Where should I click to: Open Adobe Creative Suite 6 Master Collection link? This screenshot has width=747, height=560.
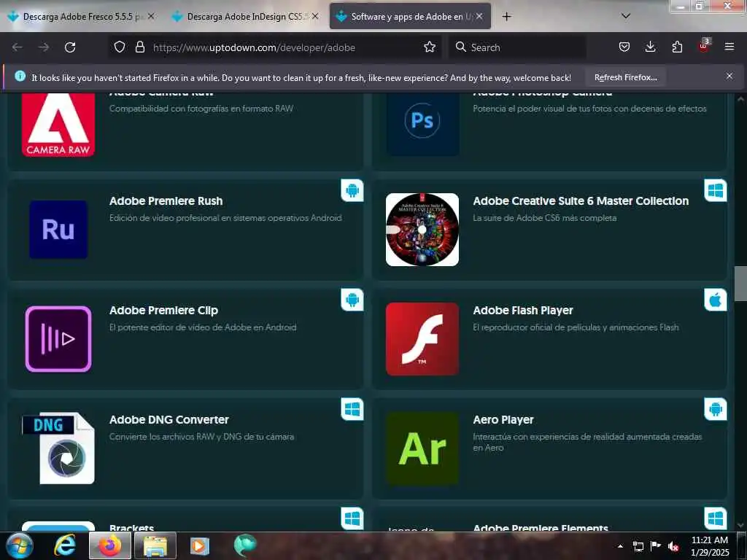581,201
